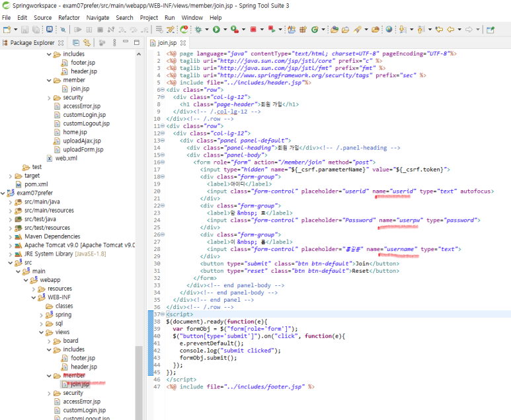Click the Suspend debug icon

(x=89, y=30)
